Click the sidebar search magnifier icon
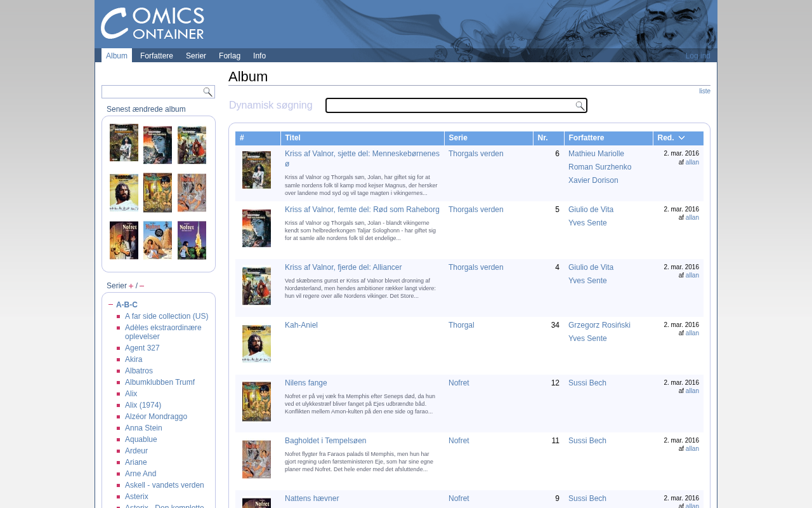The image size is (812, 508). click(207, 92)
